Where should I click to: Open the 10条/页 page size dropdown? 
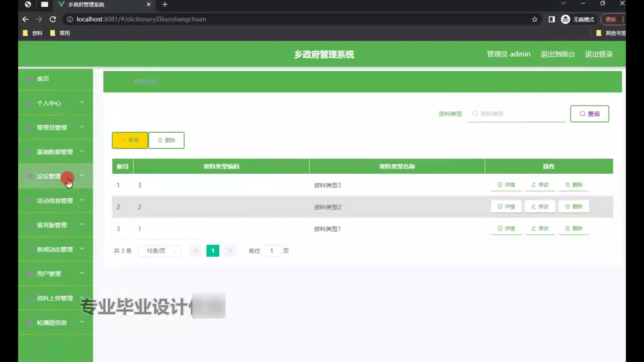click(159, 251)
